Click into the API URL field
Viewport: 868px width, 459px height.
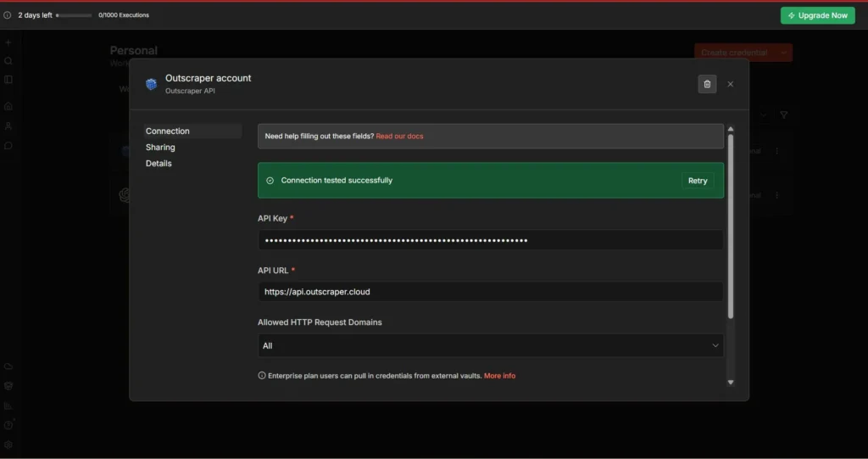click(490, 292)
